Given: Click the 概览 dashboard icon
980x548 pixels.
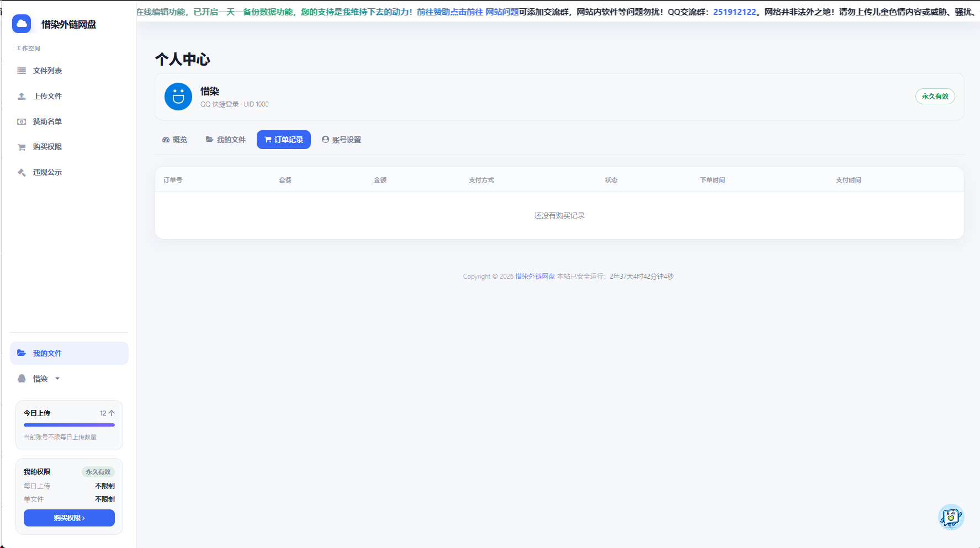Looking at the screenshot, I should (x=166, y=140).
